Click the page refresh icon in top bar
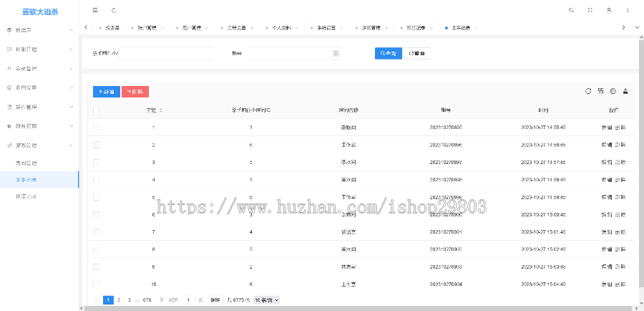The width and height of the screenshot is (644, 311). click(114, 11)
